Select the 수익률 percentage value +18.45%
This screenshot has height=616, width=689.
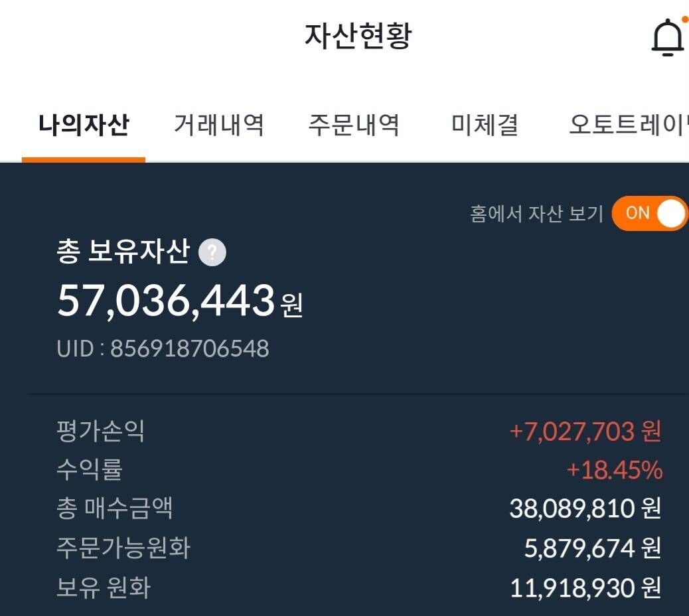(x=614, y=470)
